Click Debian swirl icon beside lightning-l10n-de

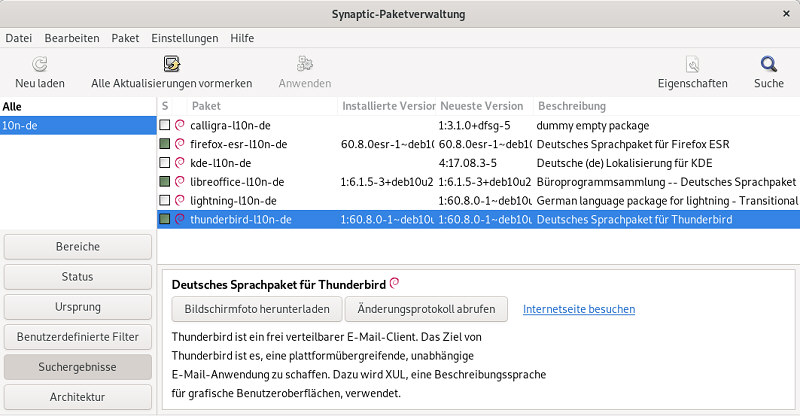tap(180, 200)
